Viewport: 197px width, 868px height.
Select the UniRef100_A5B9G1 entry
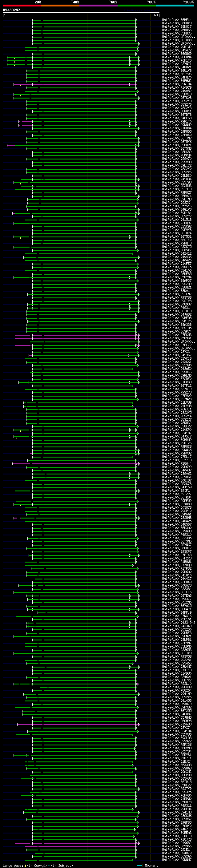(x=177, y=338)
